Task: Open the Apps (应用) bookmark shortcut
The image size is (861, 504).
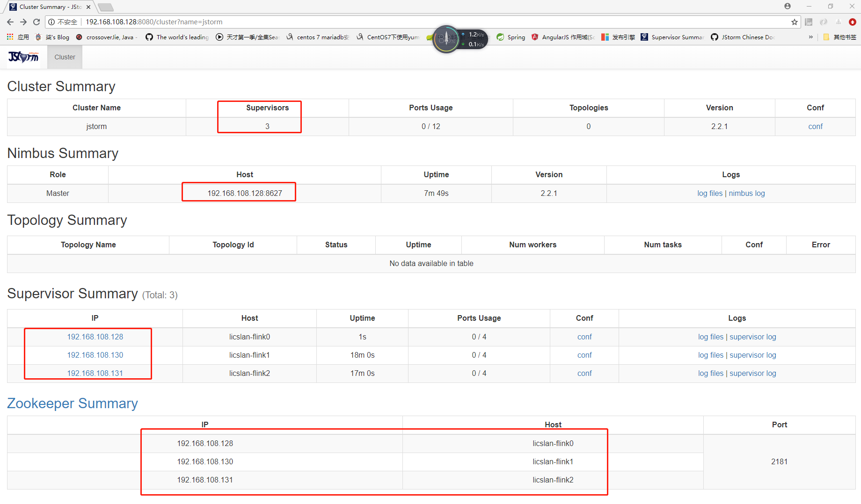Action: tap(18, 37)
